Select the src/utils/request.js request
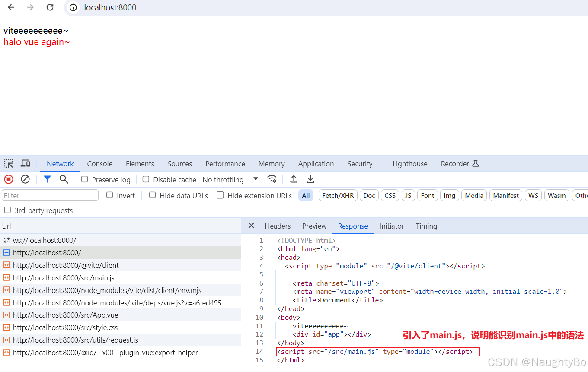This screenshot has width=588, height=372. [x=120, y=340]
